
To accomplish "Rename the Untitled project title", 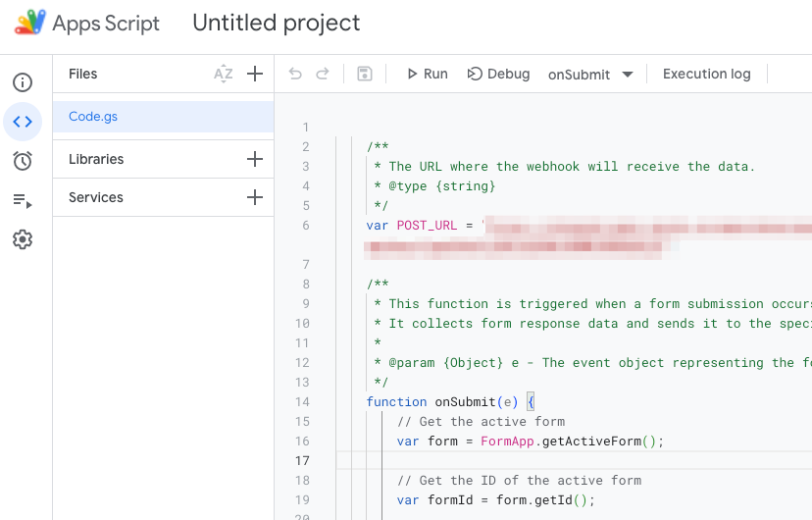I will [x=276, y=23].
